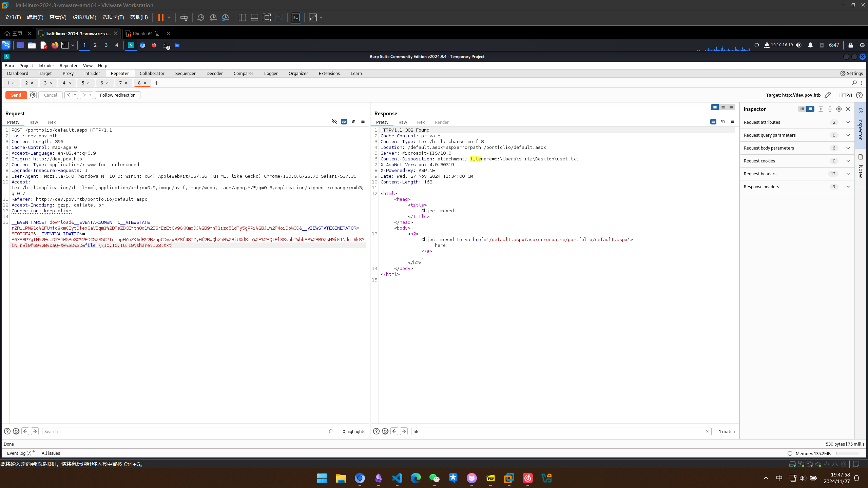Click the Follow redirection button

[117, 95]
